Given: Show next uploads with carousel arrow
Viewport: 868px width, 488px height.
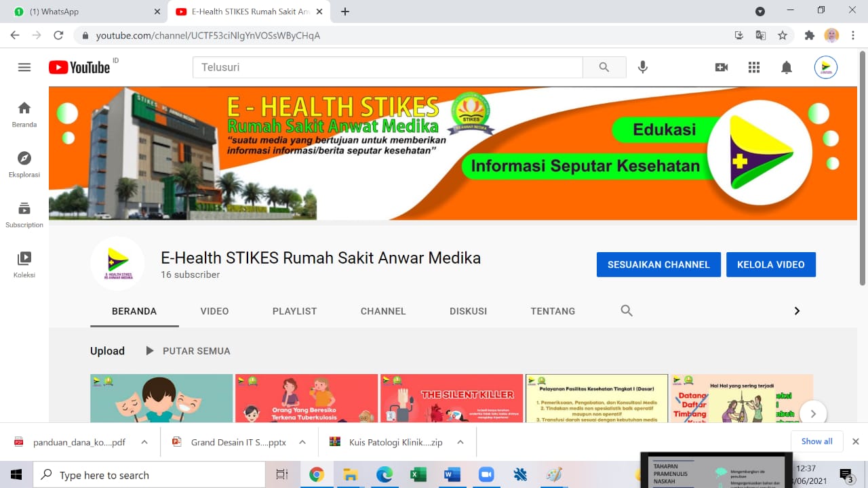Looking at the screenshot, I should (x=813, y=413).
